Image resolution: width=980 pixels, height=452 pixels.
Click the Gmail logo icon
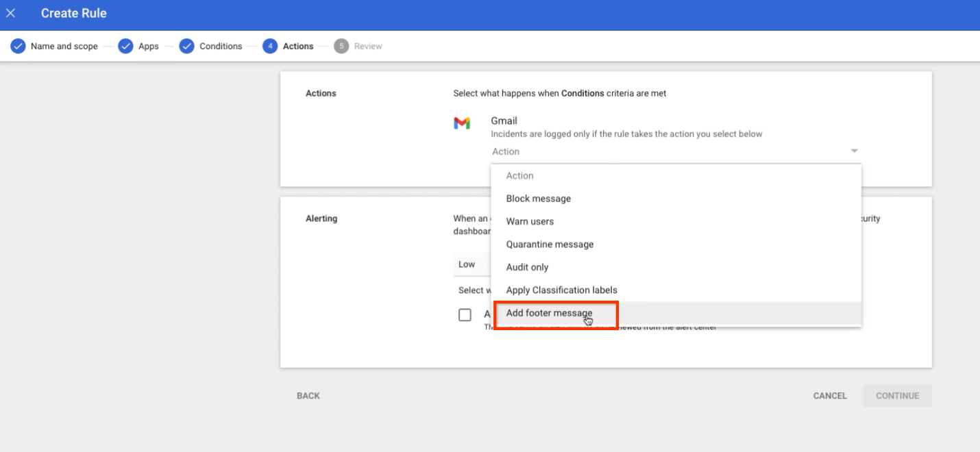point(462,123)
